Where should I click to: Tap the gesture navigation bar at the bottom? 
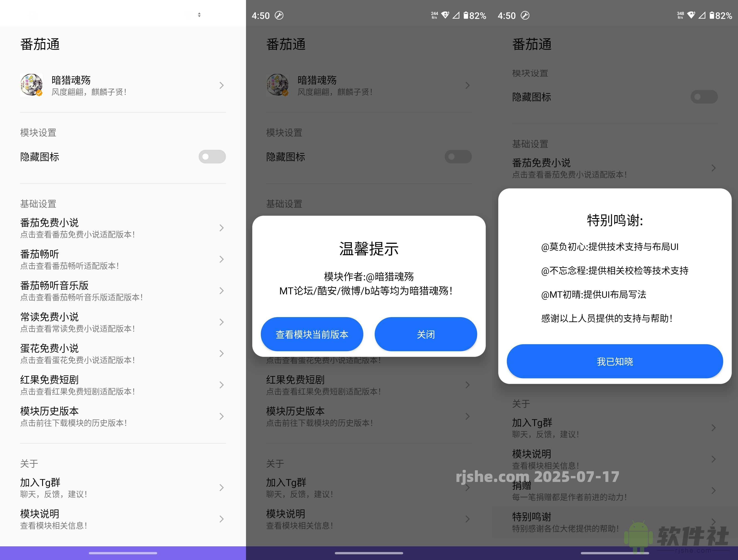tap(123, 553)
